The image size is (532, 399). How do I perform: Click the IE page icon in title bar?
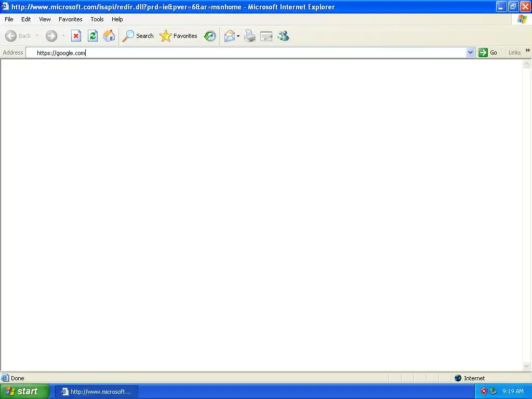click(5, 6)
